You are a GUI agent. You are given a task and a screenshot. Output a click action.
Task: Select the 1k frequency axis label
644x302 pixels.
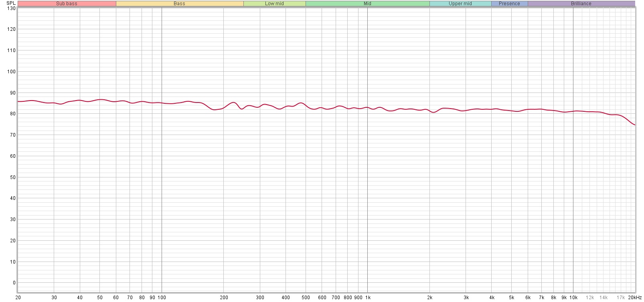368,298
